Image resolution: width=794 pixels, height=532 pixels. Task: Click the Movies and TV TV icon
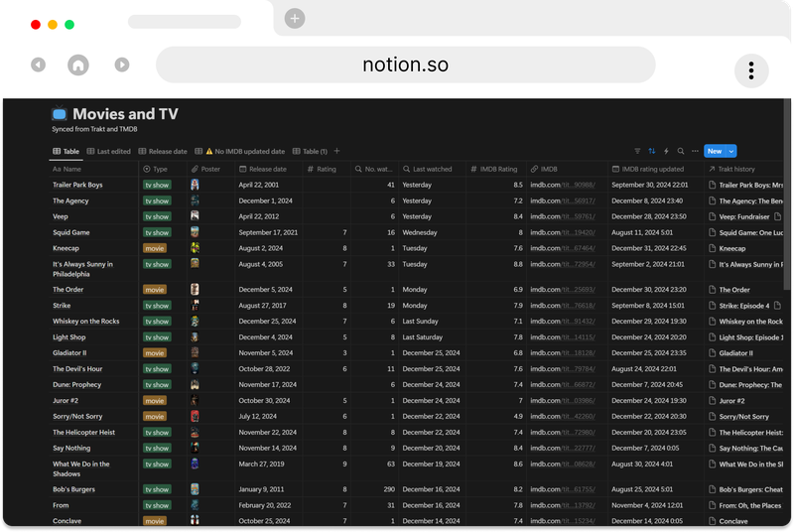coord(60,114)
